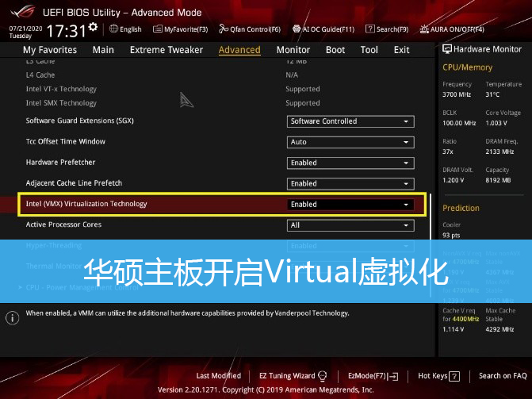Open the Software Guard Extensions (SGX) dropdown
The height and width of the screenshot is (399, 532).
[x=350, y=121]
